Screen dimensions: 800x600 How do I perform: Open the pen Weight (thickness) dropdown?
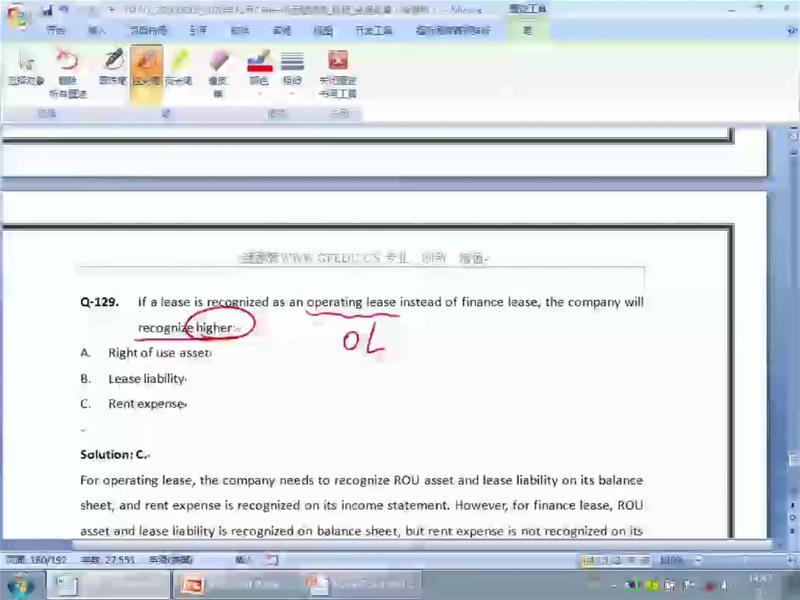292,69
